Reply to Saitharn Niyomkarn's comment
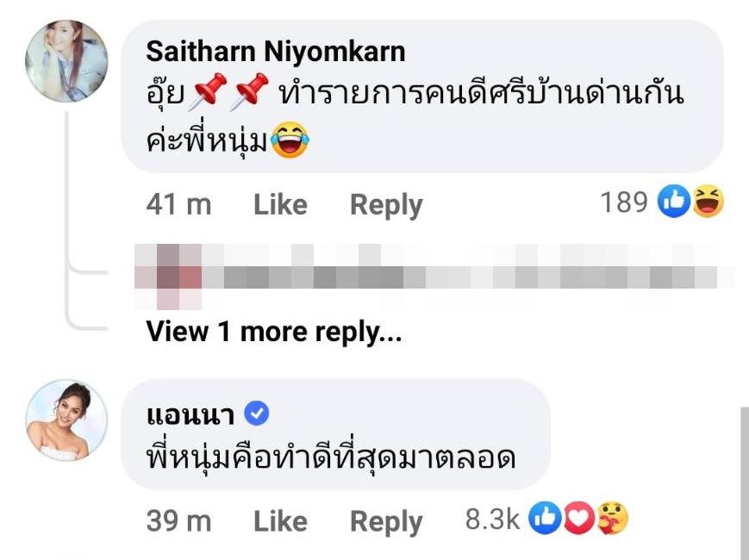The width and height of the screenshot is (749, 560). pos(386,204)
